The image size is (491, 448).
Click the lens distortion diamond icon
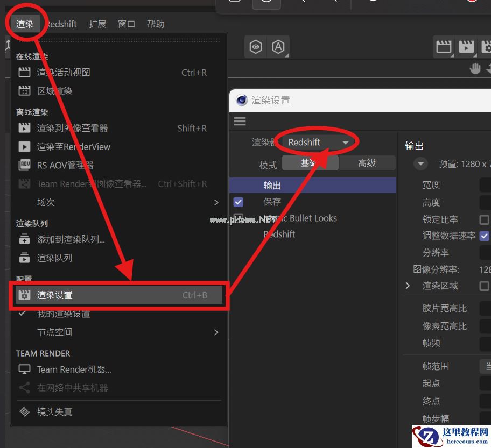click(24, 412)
